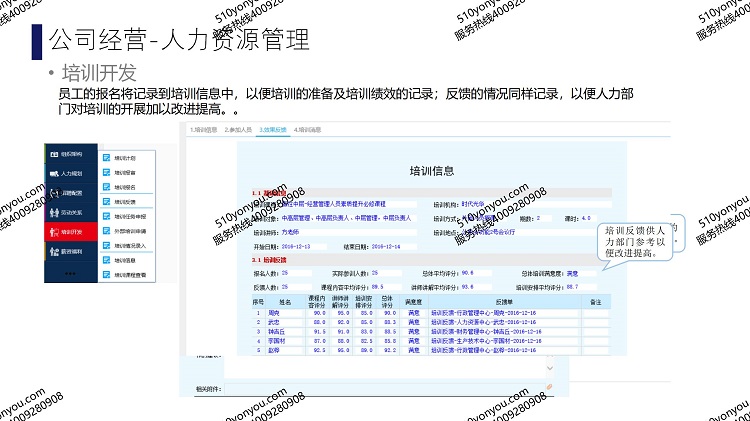Click the red 培训开发 module icon
This screenshot has width=750, height=421.
[54, 230]
